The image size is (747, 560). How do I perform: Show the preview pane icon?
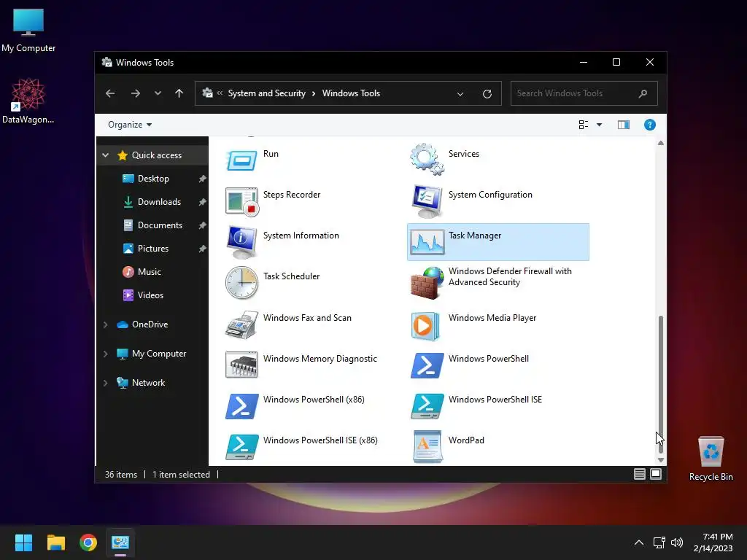624,125
